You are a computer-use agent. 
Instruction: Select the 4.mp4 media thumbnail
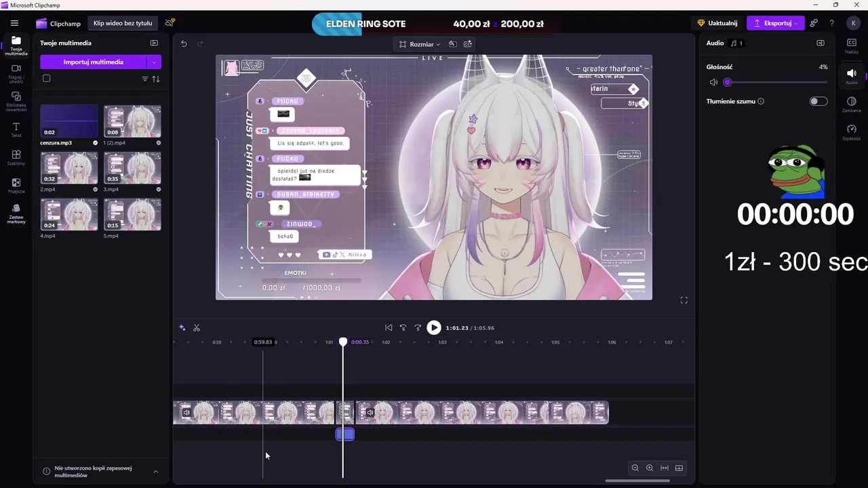pyautogui.click(x=69, y=214)
